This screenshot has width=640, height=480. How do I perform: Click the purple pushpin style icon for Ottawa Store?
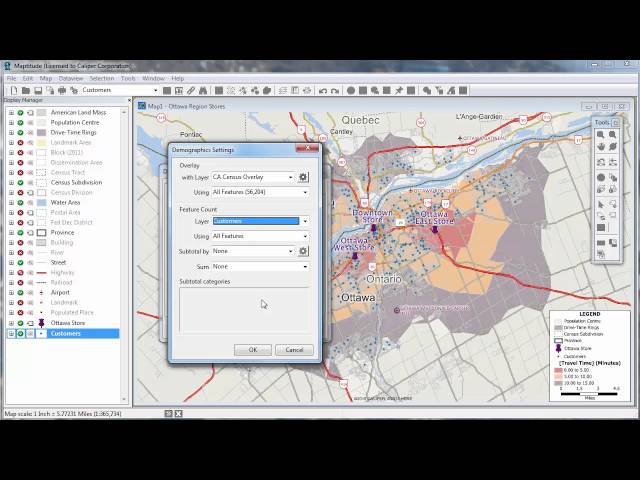point(41,323)
